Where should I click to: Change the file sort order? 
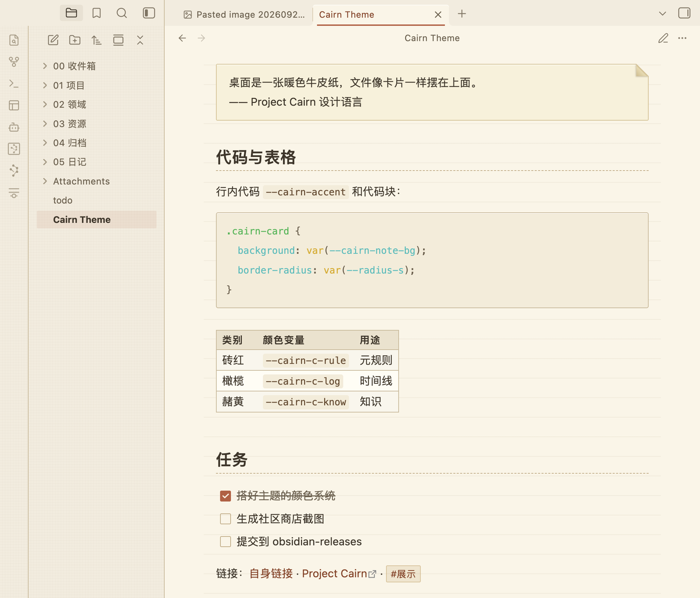tap(96, 40)
